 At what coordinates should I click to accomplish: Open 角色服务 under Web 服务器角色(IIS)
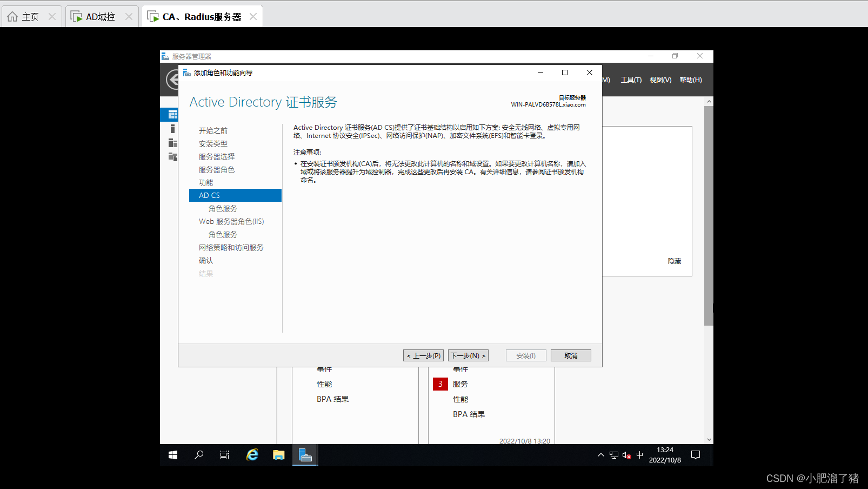[x=223, y=234]
